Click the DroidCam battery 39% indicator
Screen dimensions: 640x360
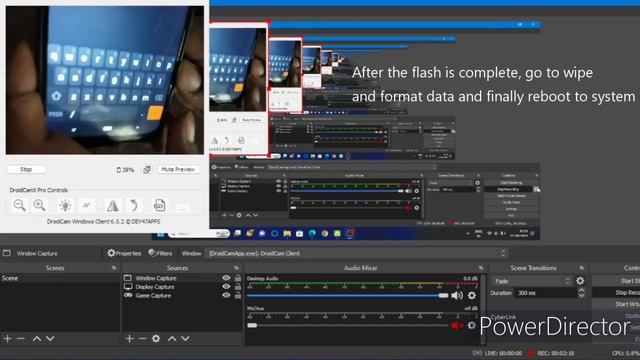pos(125,170)
